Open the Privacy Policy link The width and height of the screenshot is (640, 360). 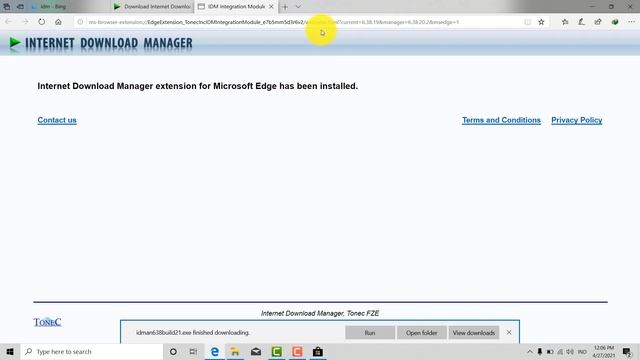[577, 120]
